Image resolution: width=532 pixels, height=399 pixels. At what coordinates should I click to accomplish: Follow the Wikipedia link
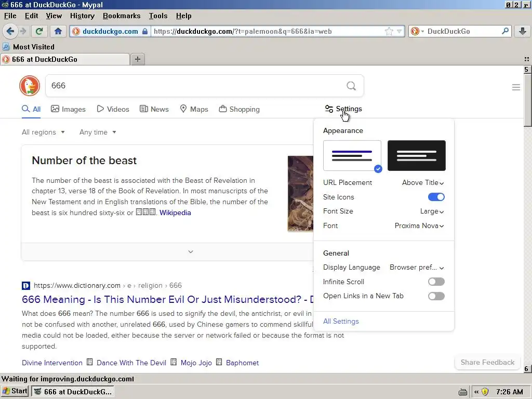175,212
